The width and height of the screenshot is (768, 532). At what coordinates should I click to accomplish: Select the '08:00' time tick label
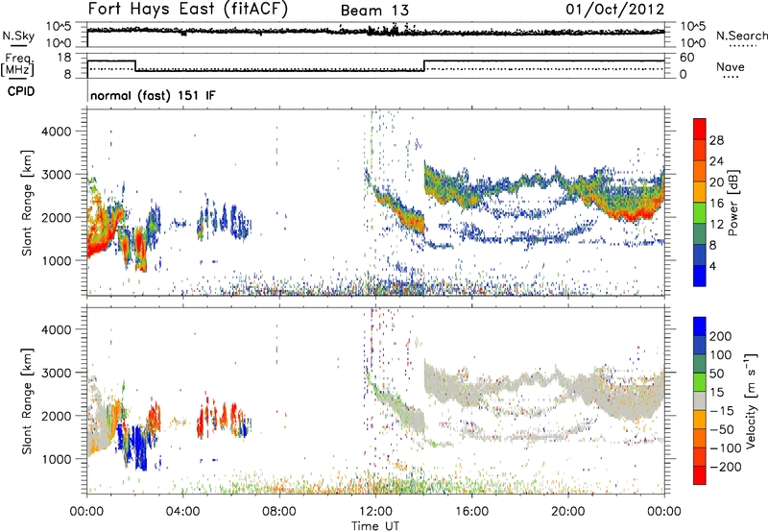click(x=278, y=512)
